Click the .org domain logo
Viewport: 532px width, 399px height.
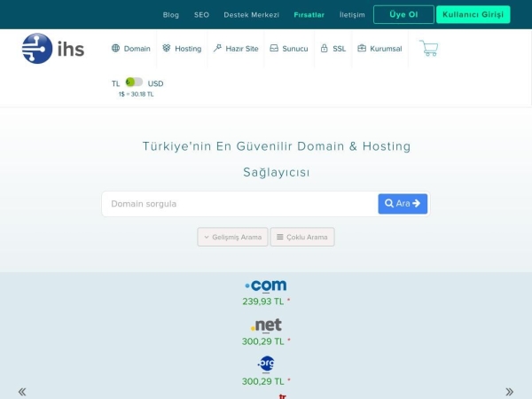(266, 364)
